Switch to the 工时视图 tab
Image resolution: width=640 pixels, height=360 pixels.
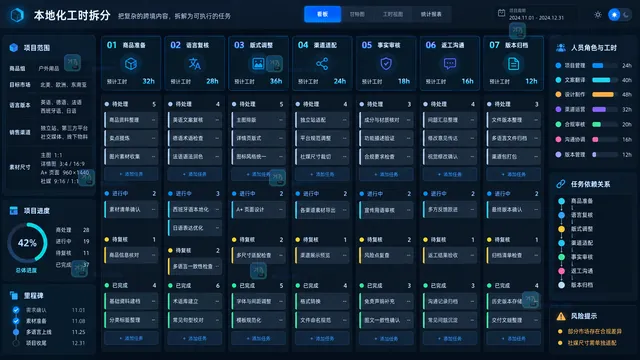point(393,14)
